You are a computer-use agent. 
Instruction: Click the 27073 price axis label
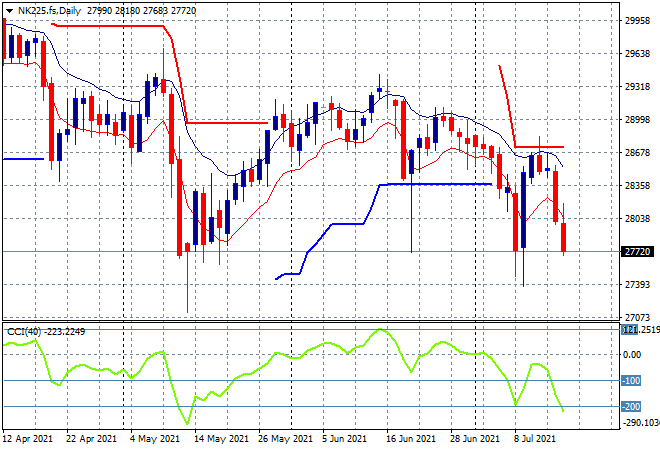pyautogui.click(x=637, y=317)
